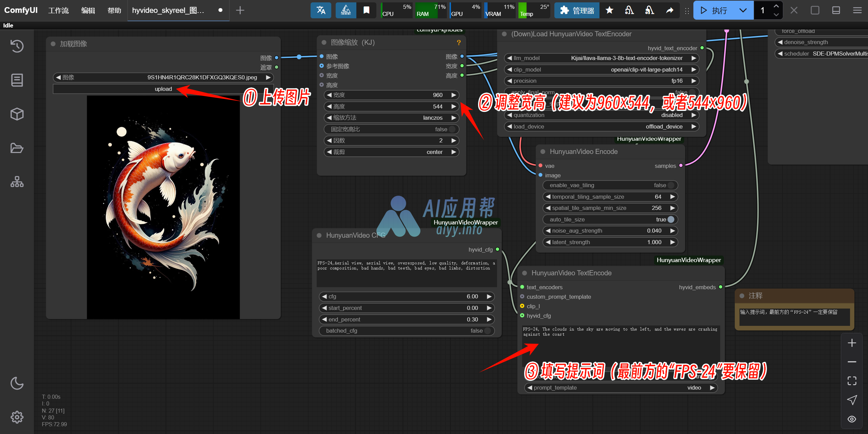The height and width of the screenshot is (434, 868).
Task: Click the navigation arrow canvas icon
Action: tap(852, 400)
